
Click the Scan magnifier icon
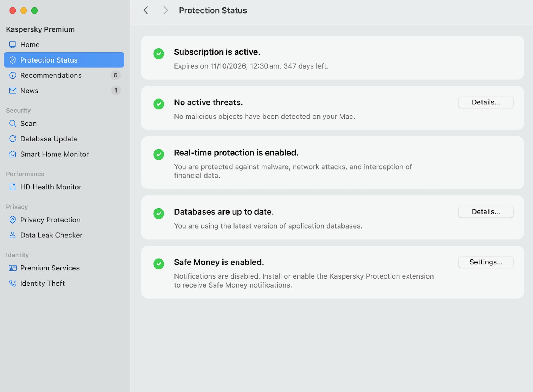click(x=12, y=124)
